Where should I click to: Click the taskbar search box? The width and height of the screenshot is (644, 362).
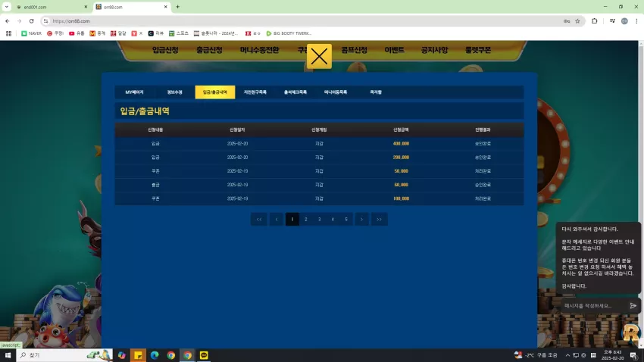point(64,355)
